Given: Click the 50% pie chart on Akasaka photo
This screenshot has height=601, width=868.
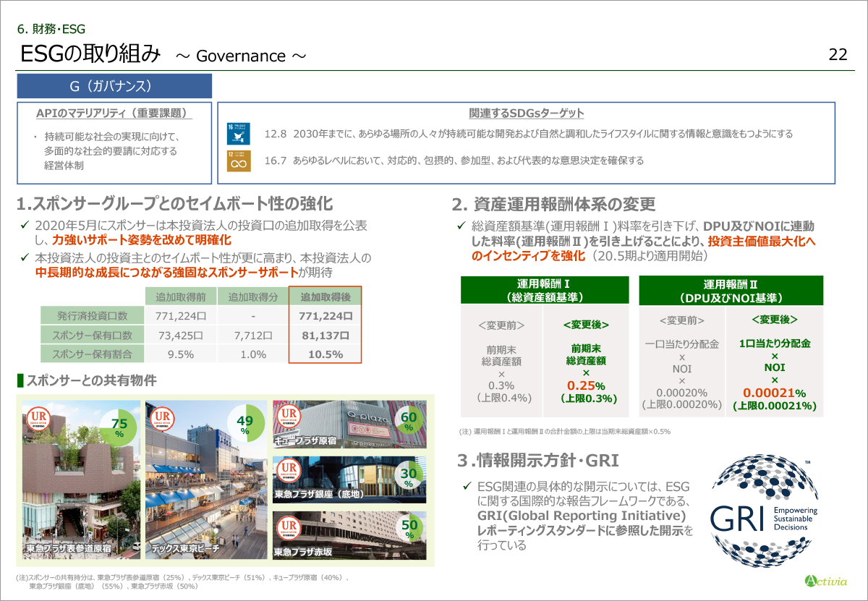Looking at the screenshot, I should [409, 529].
